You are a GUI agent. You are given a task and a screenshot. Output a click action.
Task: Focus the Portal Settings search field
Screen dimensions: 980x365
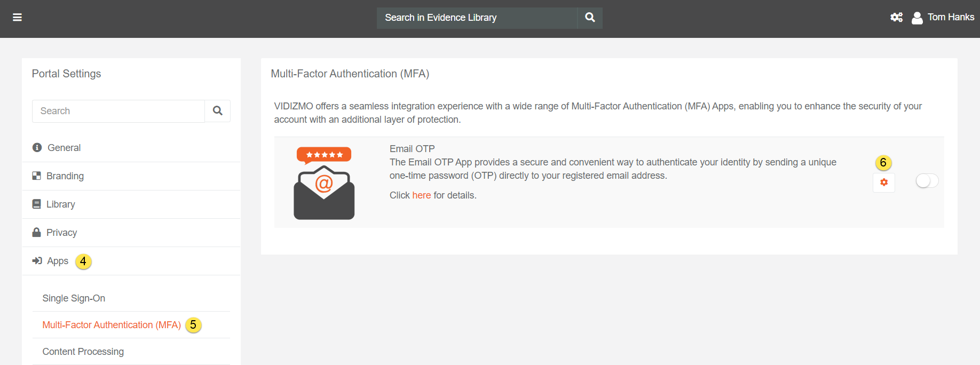pyautogui.click(x=118, y=111)
